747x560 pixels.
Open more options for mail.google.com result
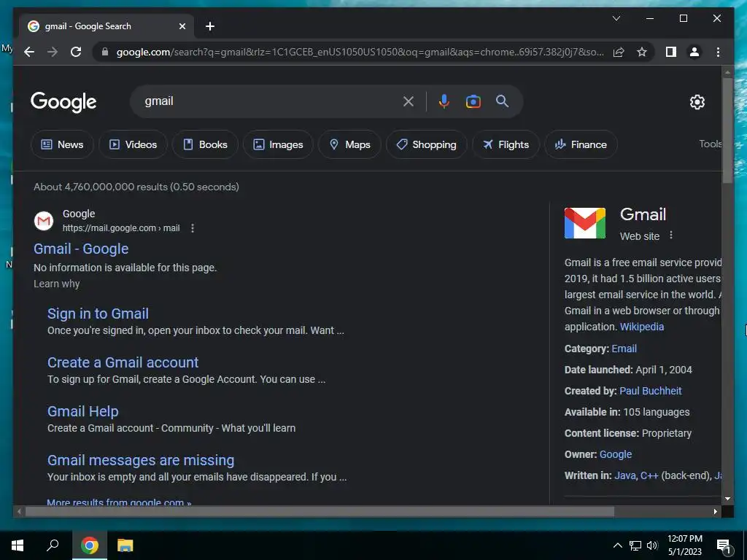tap(193, 228)
